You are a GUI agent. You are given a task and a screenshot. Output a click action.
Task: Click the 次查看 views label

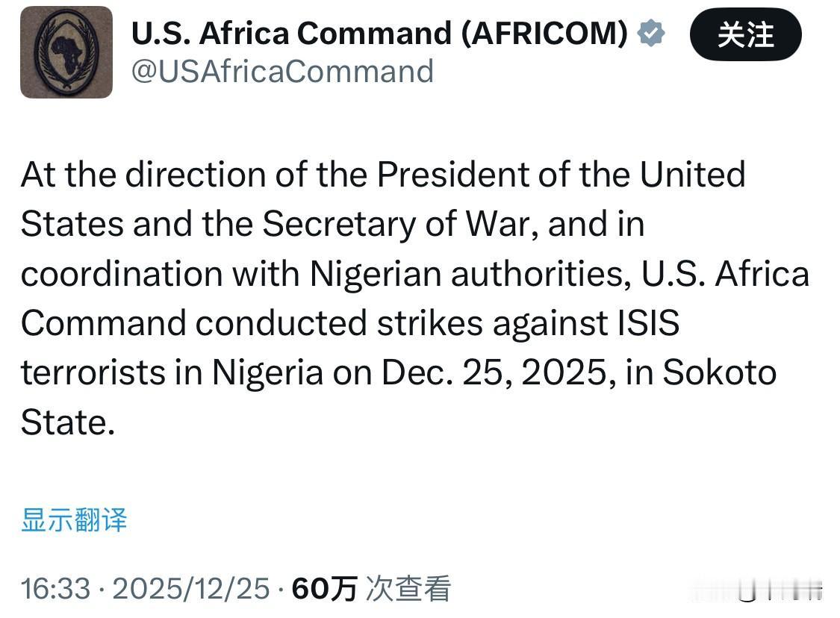(x=408, y=589)
